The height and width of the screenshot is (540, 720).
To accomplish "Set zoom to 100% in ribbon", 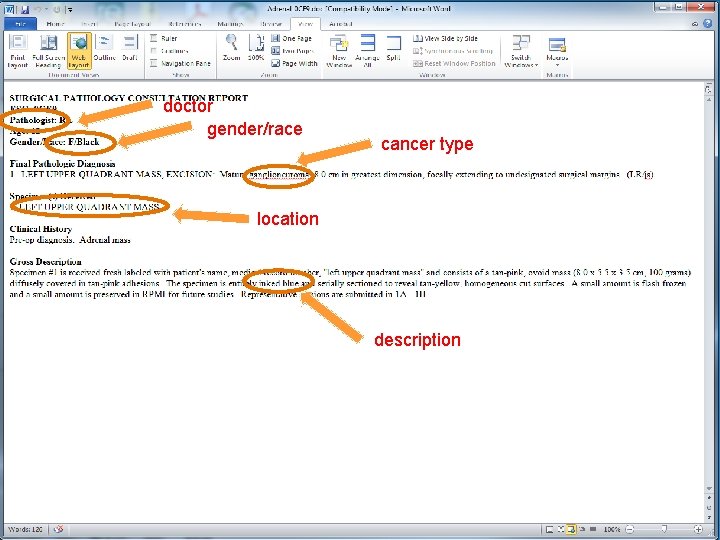I will 256,48.
